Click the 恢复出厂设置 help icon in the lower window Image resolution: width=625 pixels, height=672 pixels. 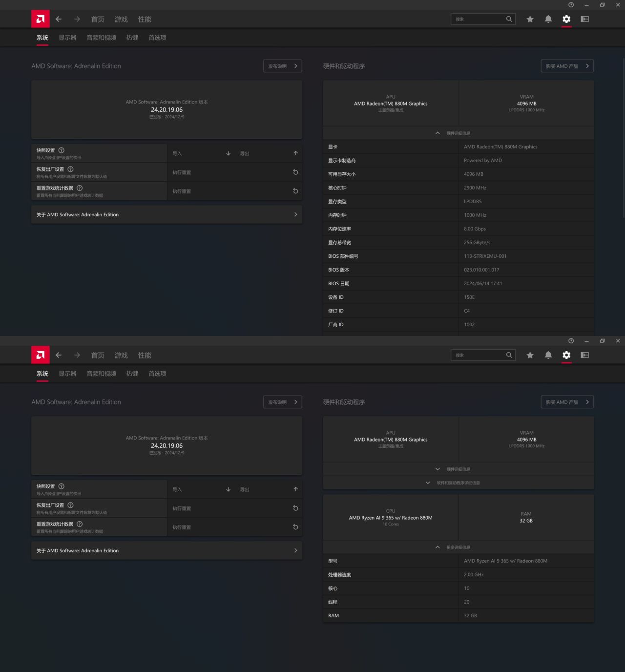(x=70, y=505)
